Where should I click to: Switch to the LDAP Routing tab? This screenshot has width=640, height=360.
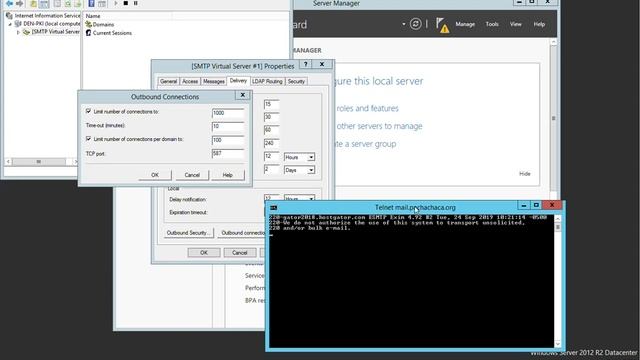pyautogui.click(x=267, y=82)
